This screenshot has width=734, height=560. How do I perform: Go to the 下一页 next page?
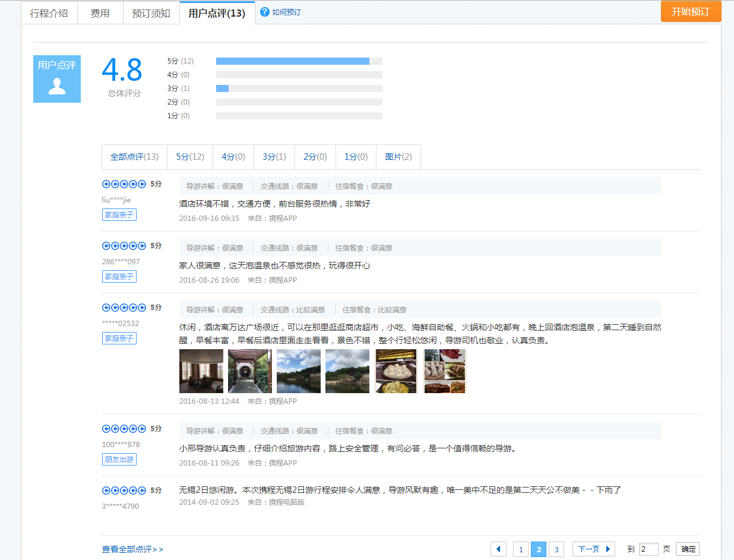(x=593, y=549)
